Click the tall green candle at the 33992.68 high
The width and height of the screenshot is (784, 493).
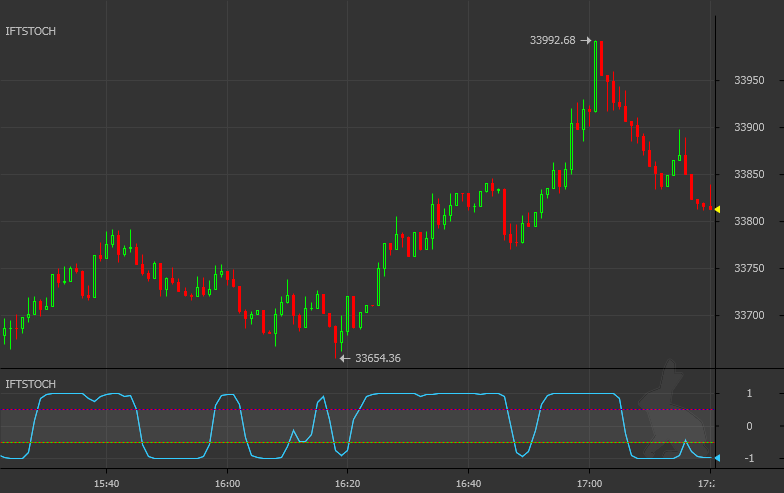click(596, 76)
